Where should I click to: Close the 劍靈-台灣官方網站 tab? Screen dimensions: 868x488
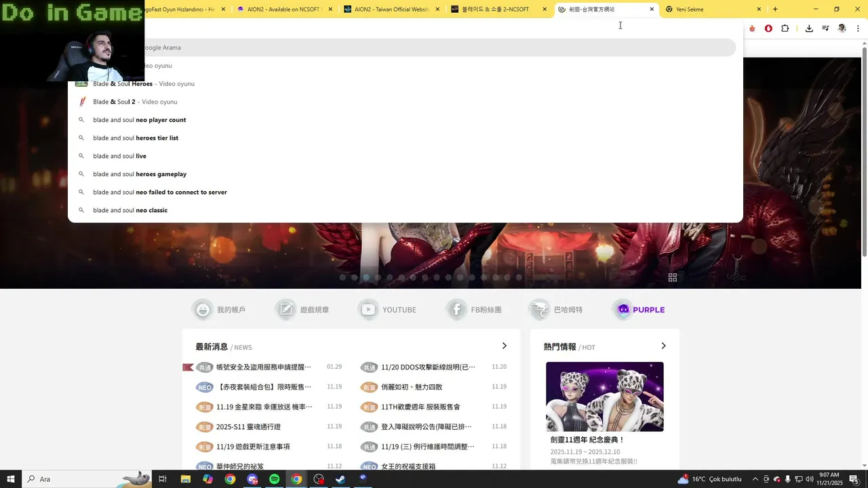652,9
